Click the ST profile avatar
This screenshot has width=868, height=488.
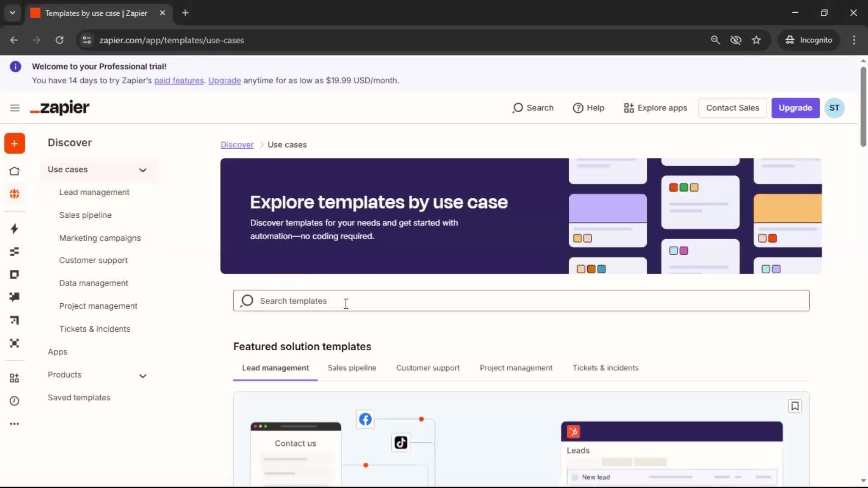[834, 108]
